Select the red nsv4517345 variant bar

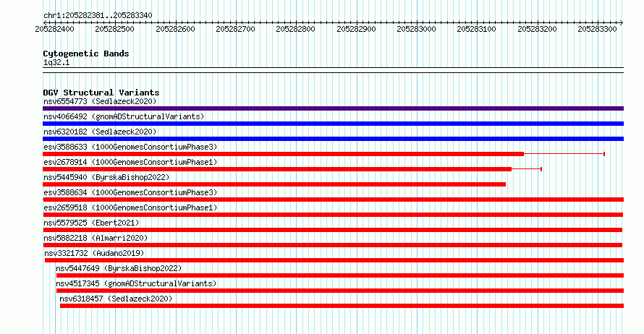[340, 291]
